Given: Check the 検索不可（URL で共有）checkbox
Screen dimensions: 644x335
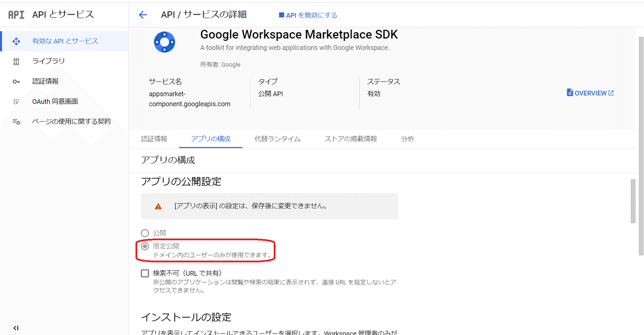Looking at the screenshot, I should (x=145, y=273).
